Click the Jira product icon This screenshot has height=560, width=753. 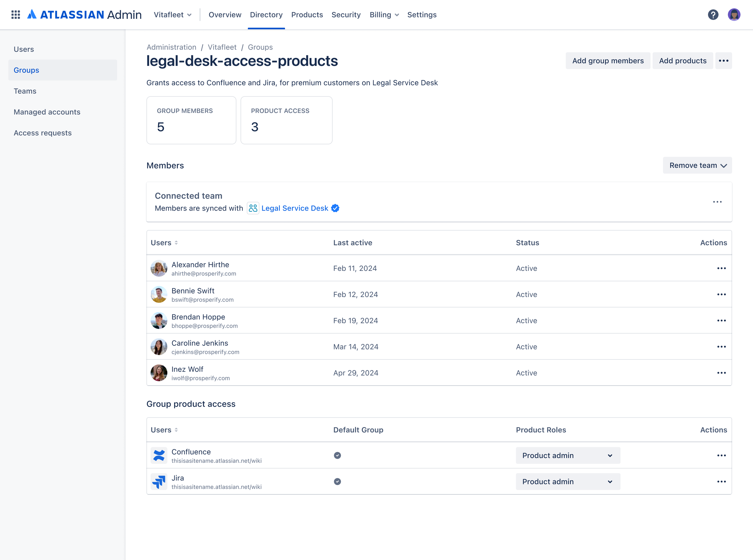(x=159, y=481)
